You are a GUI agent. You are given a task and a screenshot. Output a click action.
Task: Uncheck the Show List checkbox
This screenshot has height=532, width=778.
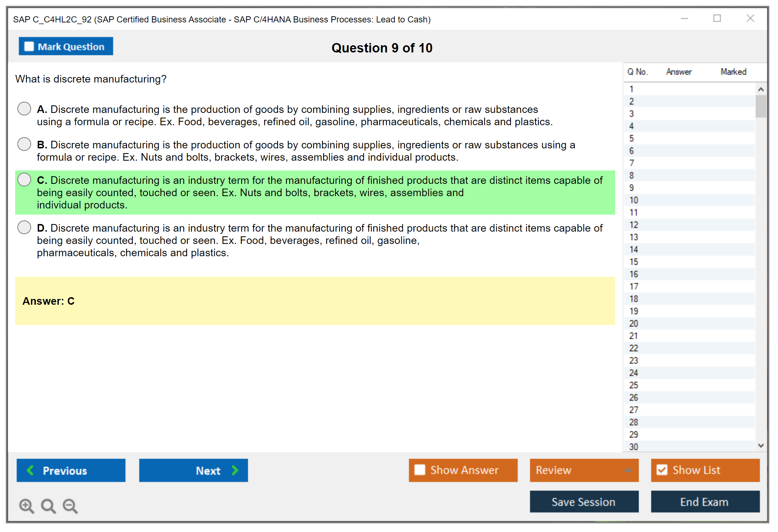pyautogui.click(x=662, y=470)
